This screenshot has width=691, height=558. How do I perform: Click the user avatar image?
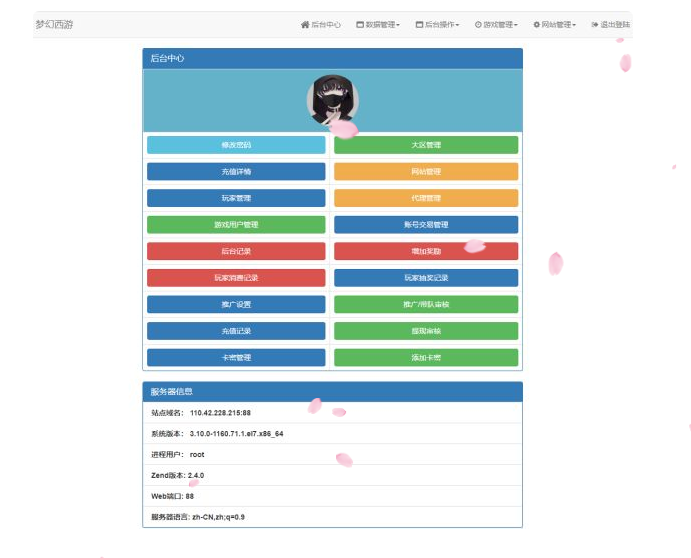point(333,100)
